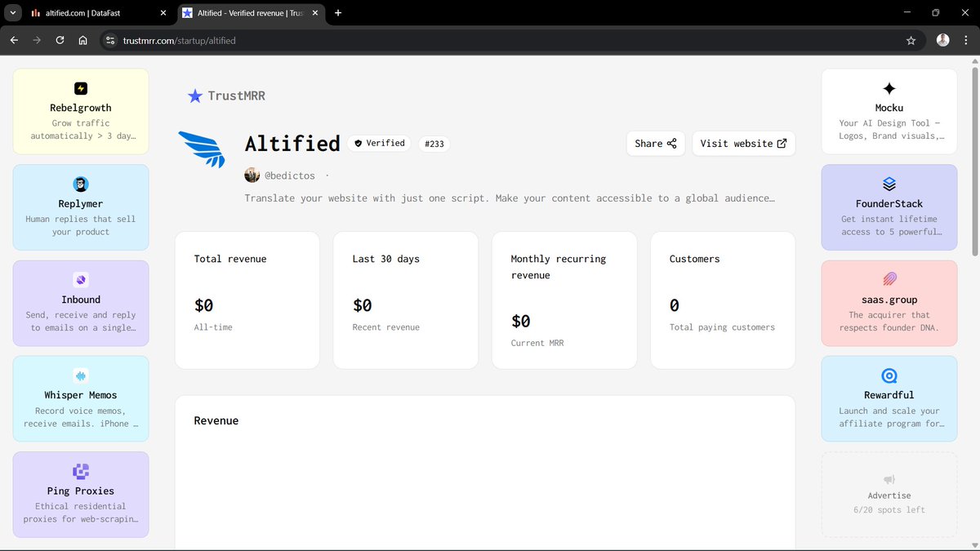Click the browser forward arrow
980x551 pixels.
pyautogui.click(x=37, y=40)
